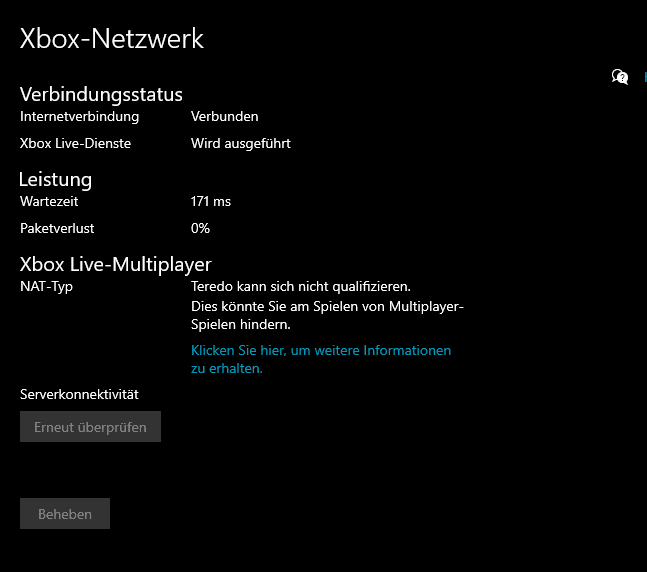
Task: Open the help chat bubble icon
Action: pyautogui.click(x=620, y=77)
